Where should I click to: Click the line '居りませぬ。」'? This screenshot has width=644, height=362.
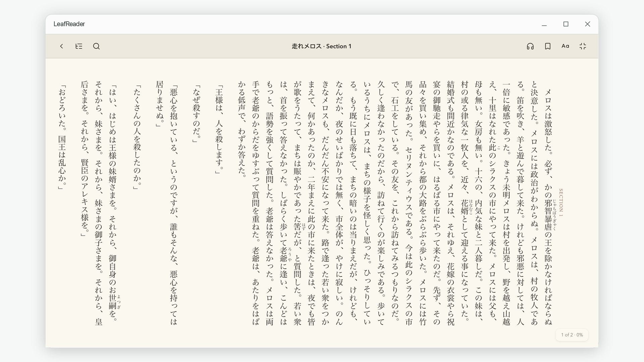point(160,104)
